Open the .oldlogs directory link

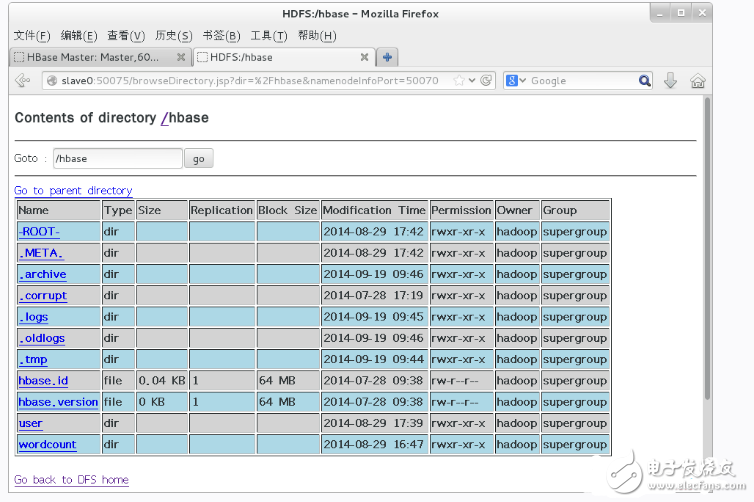coord(41,338)
